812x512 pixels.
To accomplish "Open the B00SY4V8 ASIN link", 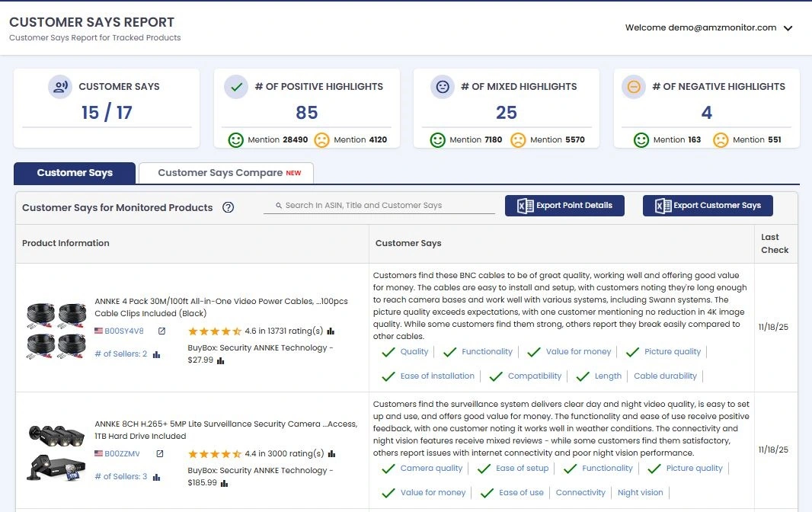I will point(123,331).
